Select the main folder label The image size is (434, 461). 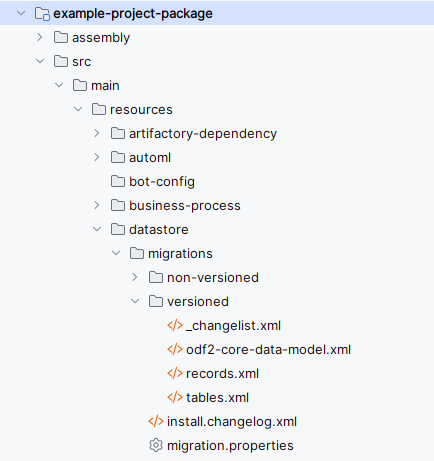(105, 86)
